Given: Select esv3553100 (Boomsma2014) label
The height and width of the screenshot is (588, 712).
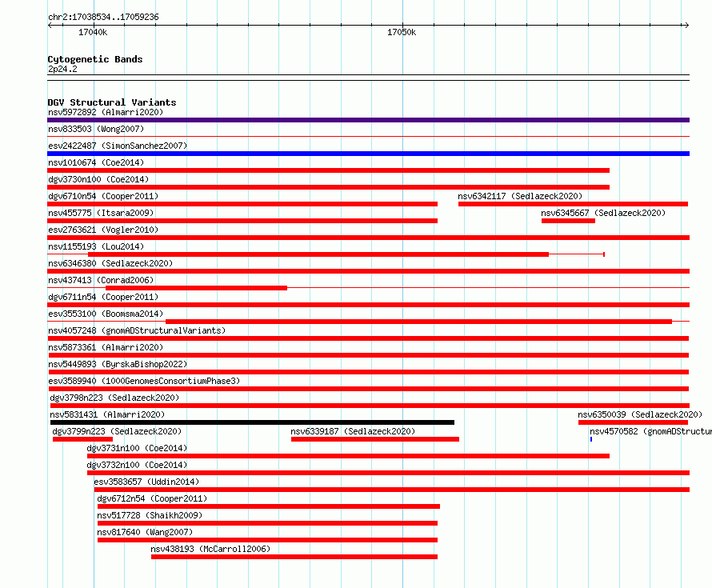Looking at the screenshot, I should [x=106, y=314].
